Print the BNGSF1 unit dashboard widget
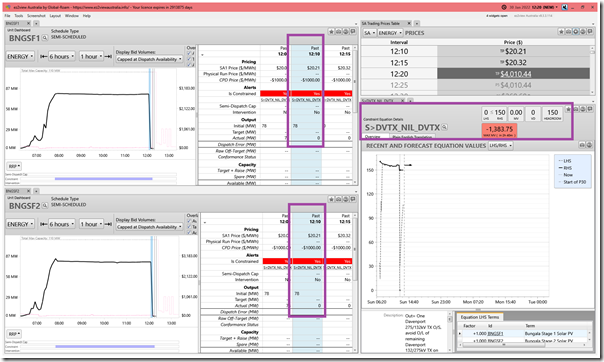This screenshot has height=362, width=604. coord(346,32)
